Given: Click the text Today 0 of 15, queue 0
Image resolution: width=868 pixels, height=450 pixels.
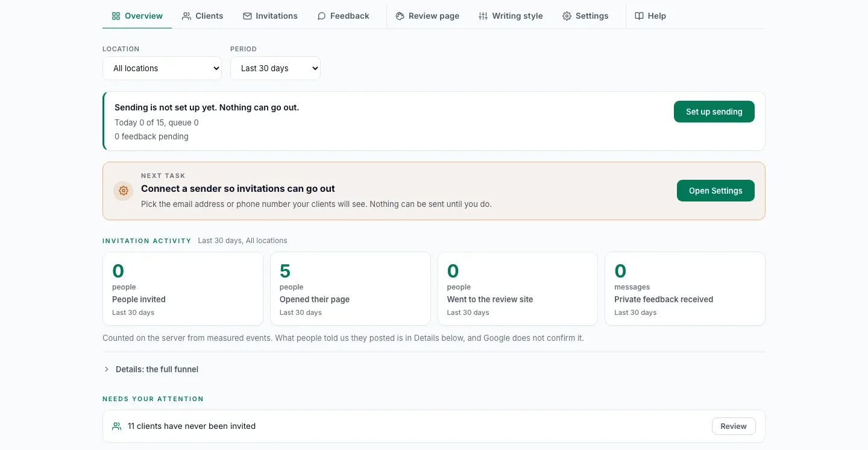Looking at the screenshot, I should (157, 122).
